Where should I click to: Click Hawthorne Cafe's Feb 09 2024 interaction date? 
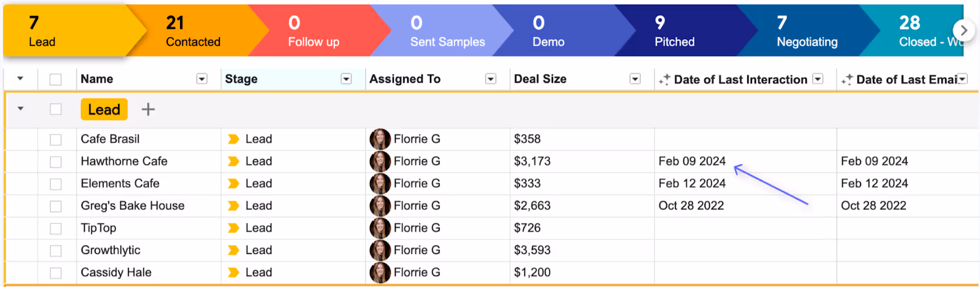[x=692, y=162]
